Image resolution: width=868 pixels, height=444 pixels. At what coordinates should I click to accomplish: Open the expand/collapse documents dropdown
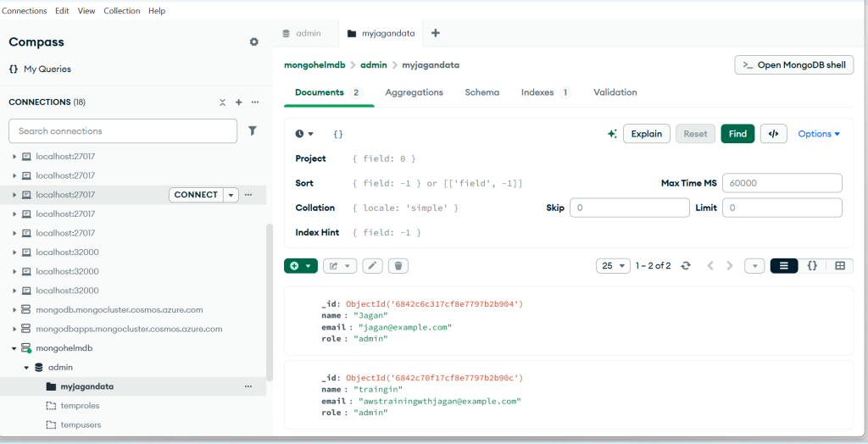[x=754, y=266]
